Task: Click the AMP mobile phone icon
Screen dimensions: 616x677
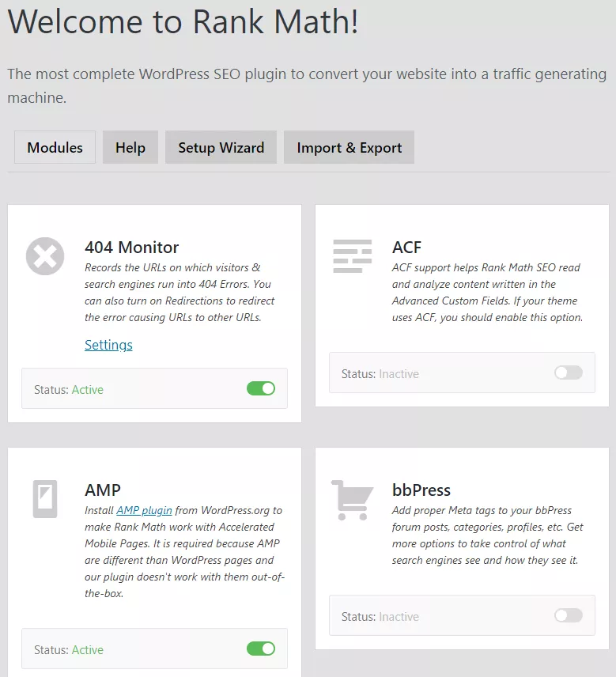Action: click(45, 499)
